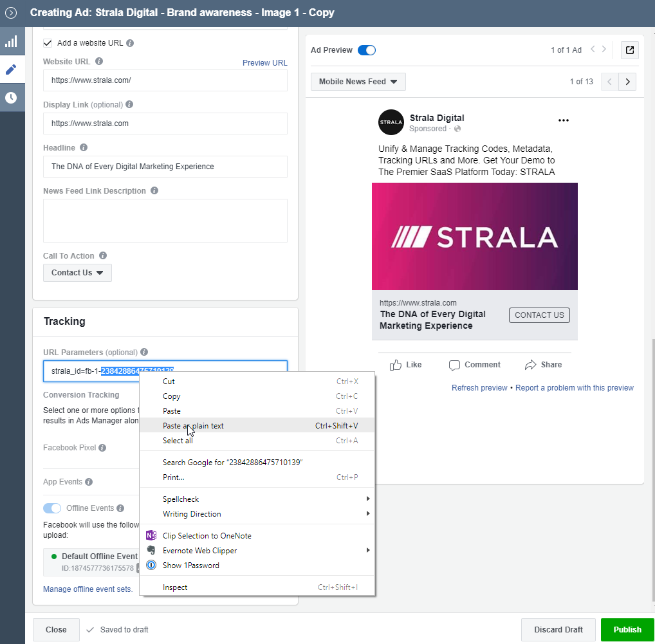655x644 pixels.
Task: Choose Paste as plain text
Action: pyautogui.click(x=257, y=426)
